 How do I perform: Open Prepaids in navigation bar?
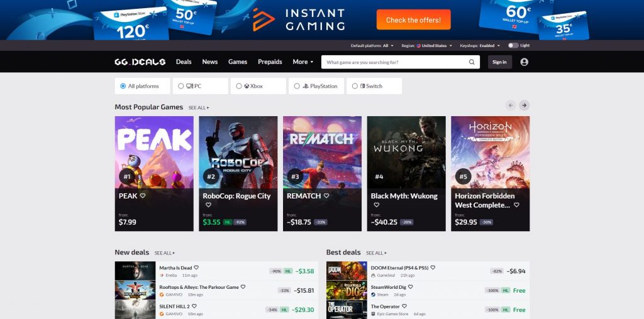pyautogui.click(x=270, y=62)
